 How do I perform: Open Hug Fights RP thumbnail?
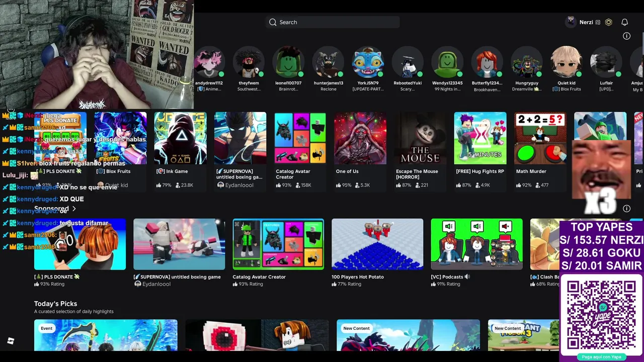[x=480, y=138]
